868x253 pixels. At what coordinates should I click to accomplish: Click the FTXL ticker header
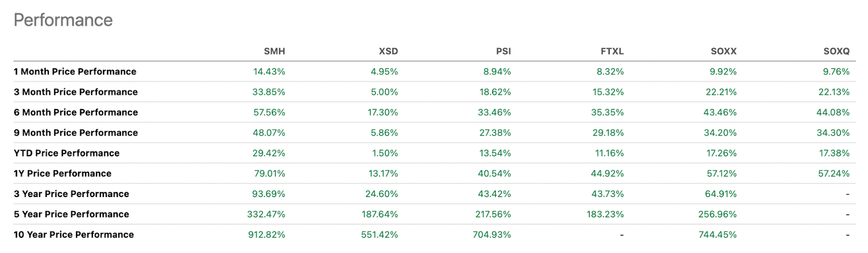pos(612,51)
